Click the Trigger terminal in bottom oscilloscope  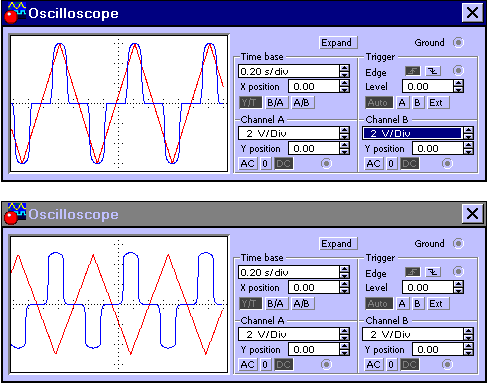coord(458,272)
